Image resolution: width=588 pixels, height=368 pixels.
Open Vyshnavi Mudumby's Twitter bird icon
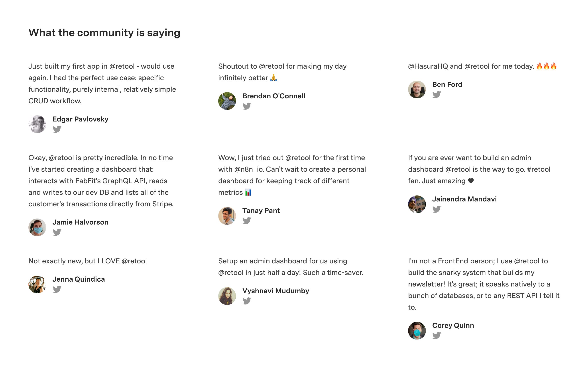[x=247, y=301]
